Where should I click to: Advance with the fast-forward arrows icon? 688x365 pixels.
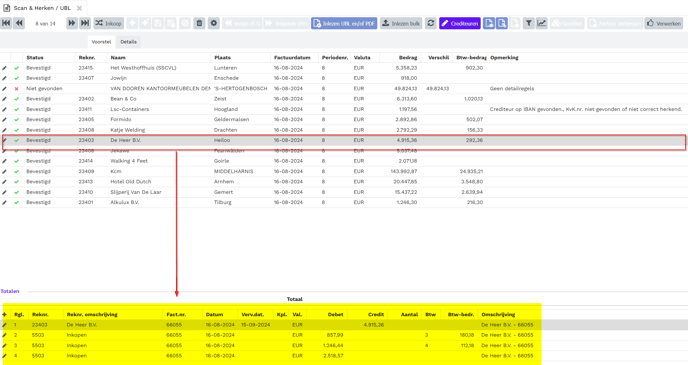point(72,23)
